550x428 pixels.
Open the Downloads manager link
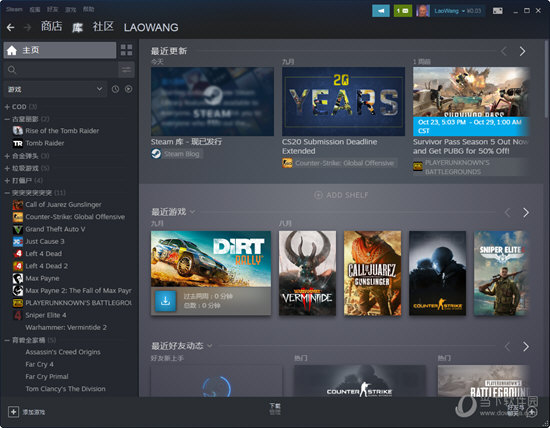click(x=275, y=408)
